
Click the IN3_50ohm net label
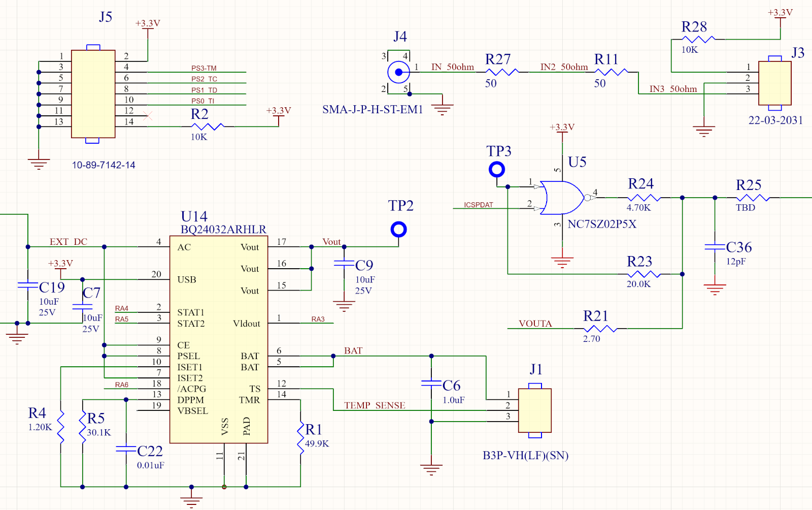[673, 89]
